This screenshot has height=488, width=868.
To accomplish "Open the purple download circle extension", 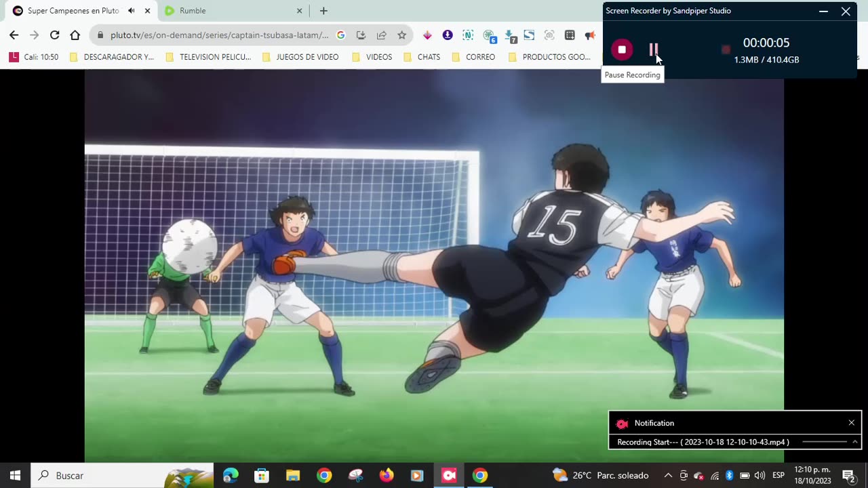I will [x=448, y=35].
